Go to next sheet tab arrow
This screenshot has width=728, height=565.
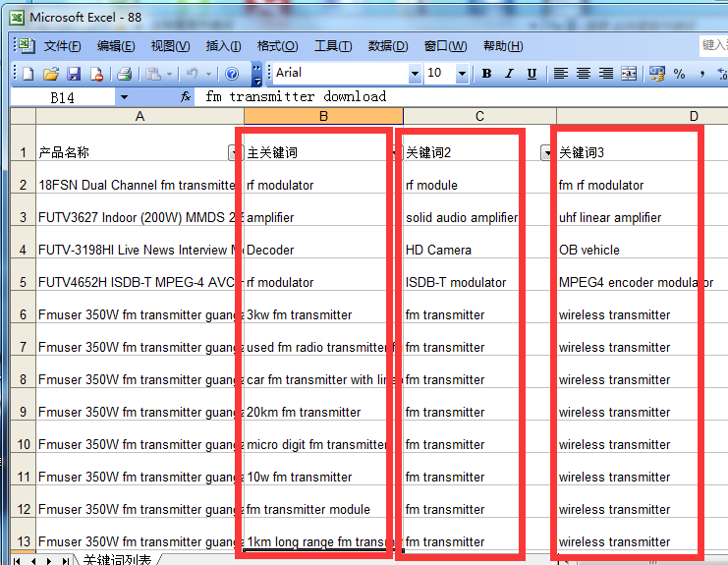pos(49,561)
